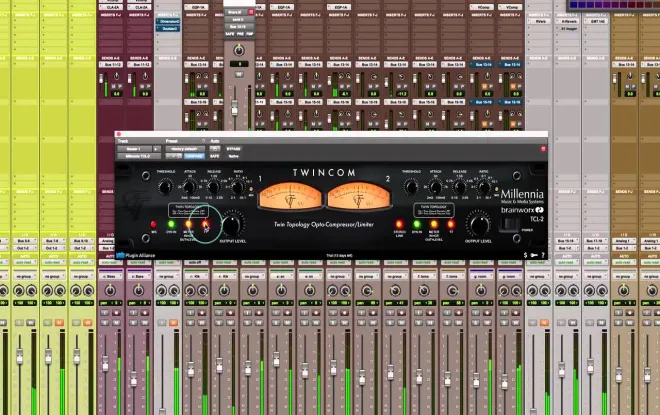The width and height of the screenshot is (660, 415).
Task: Click SAFE in the Snare.M send window
Action: (x=229, y=34)
